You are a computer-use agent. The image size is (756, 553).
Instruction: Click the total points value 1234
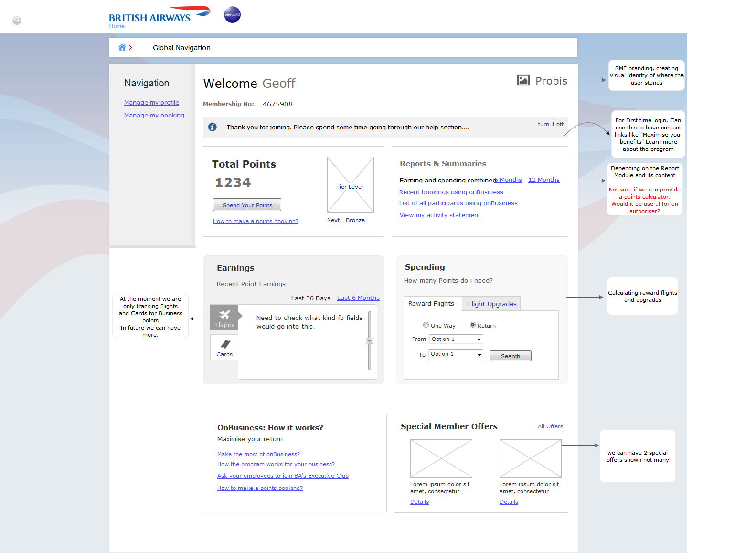(x=233, y=182)
